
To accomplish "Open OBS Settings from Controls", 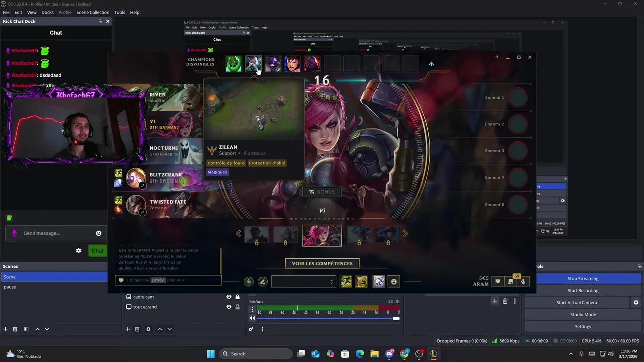I will 583,326.
